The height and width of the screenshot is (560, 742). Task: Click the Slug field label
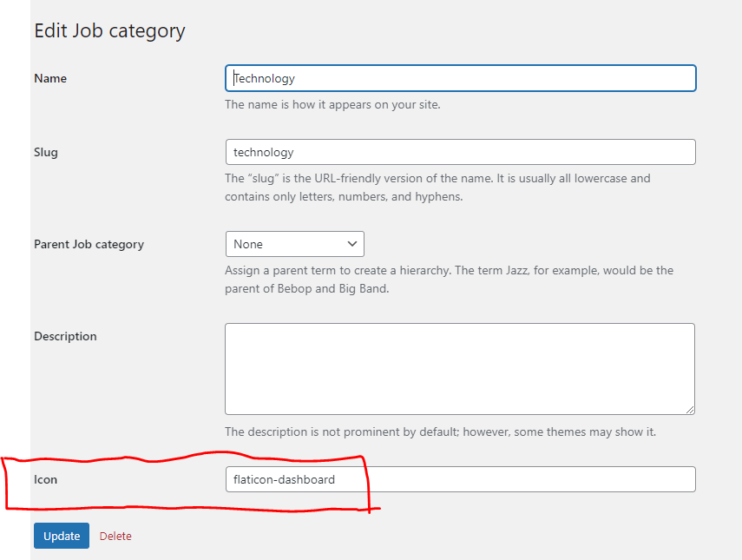[x=46, y=152]
